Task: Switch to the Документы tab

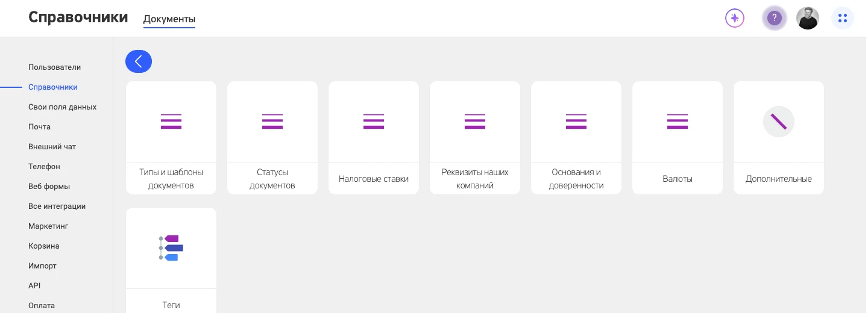Action: pos(169,19)
